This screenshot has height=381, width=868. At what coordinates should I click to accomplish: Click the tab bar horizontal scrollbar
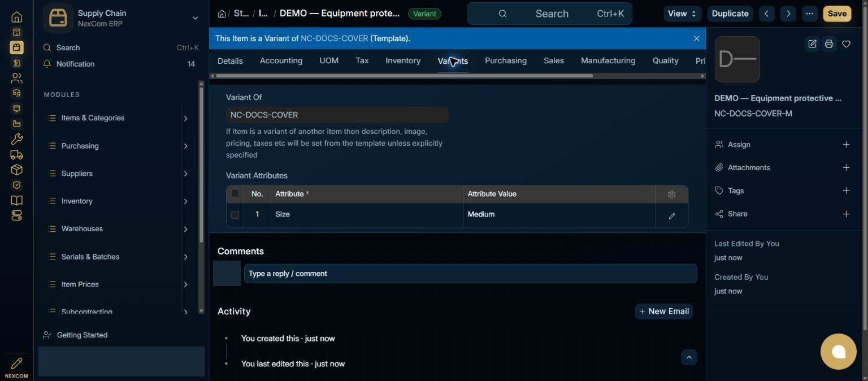[x=404, y=76]
